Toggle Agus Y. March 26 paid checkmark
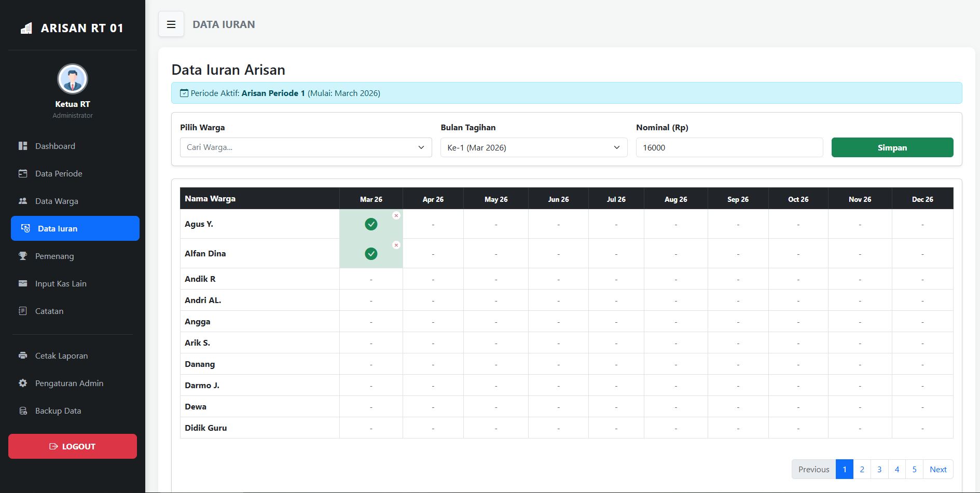The width and height of the screenshot is (980, 493). pyautogui.click(x=371, y=224)
